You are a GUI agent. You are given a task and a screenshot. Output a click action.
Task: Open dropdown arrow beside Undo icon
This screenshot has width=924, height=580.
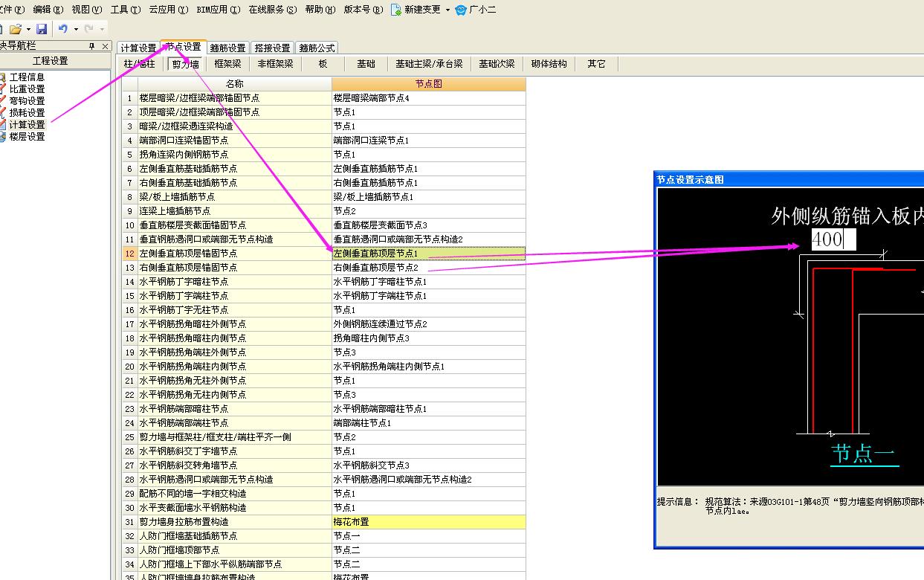pos(75,29)
